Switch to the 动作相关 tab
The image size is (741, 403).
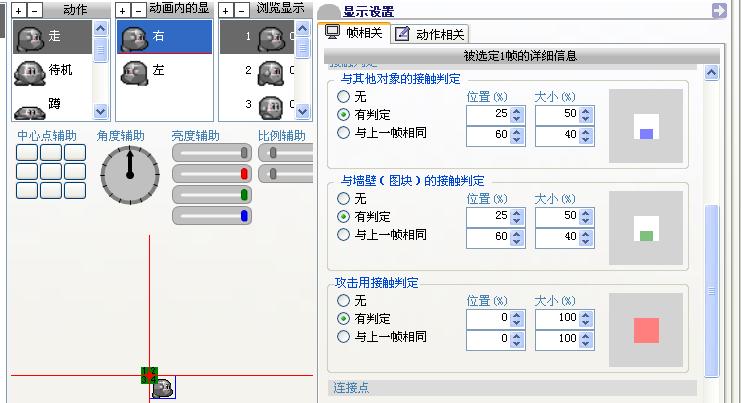(x=430, y=34)
